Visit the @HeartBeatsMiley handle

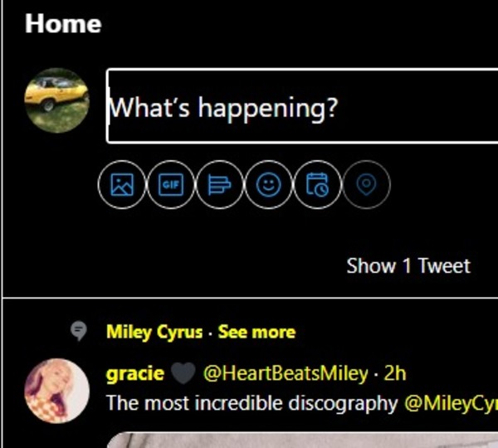[286, 374]
